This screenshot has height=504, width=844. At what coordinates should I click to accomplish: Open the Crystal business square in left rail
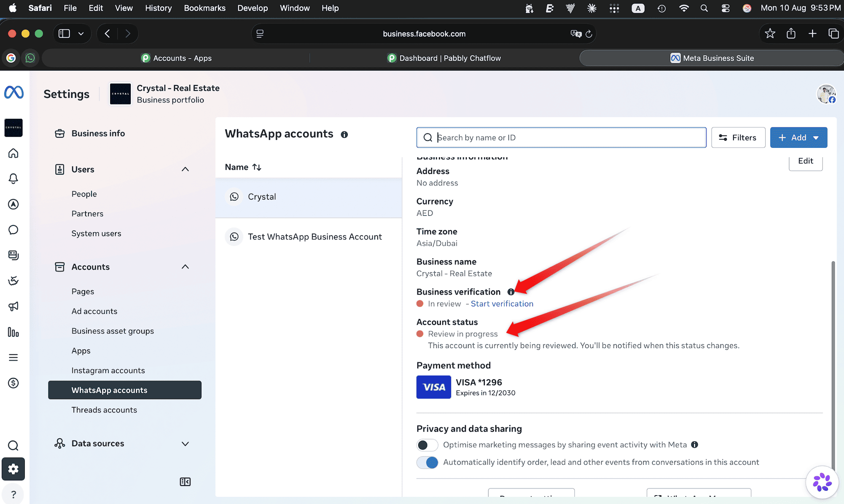[13, 128]
